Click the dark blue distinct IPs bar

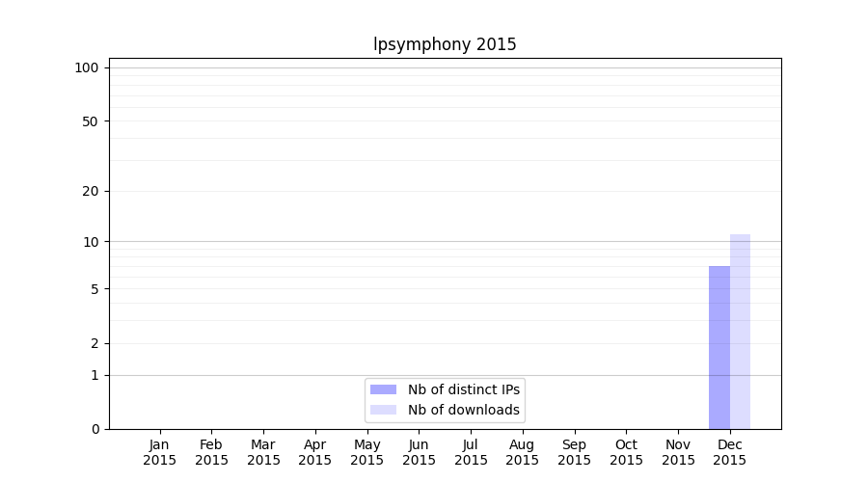719,347
